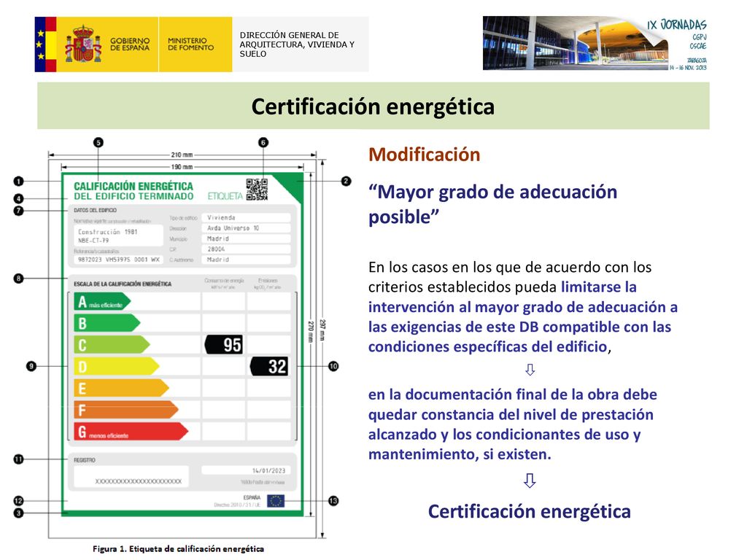The height and width of the screenshot is (560, 747).
Task: Click the 'Modificación' heading
Action: tap(424, 155)
